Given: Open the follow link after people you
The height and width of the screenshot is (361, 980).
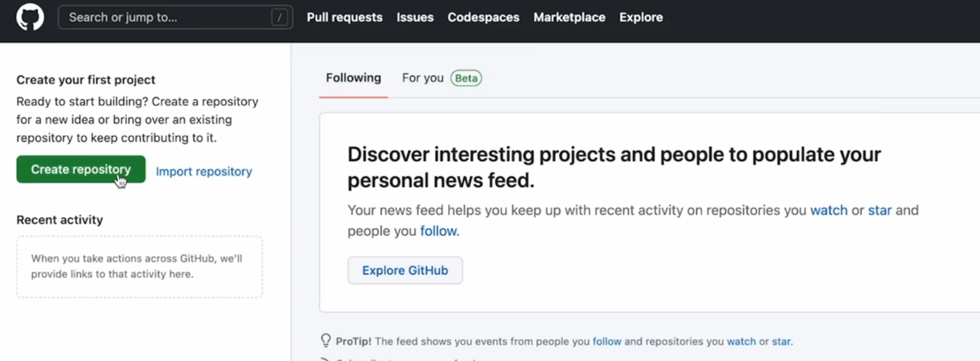Looking at the screenshot, I should coord(439,231).
